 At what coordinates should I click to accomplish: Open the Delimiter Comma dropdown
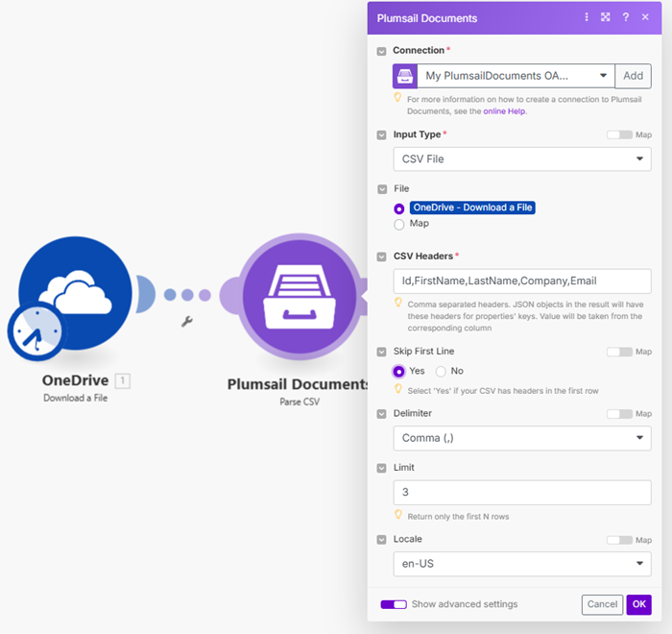click(522, 438)
